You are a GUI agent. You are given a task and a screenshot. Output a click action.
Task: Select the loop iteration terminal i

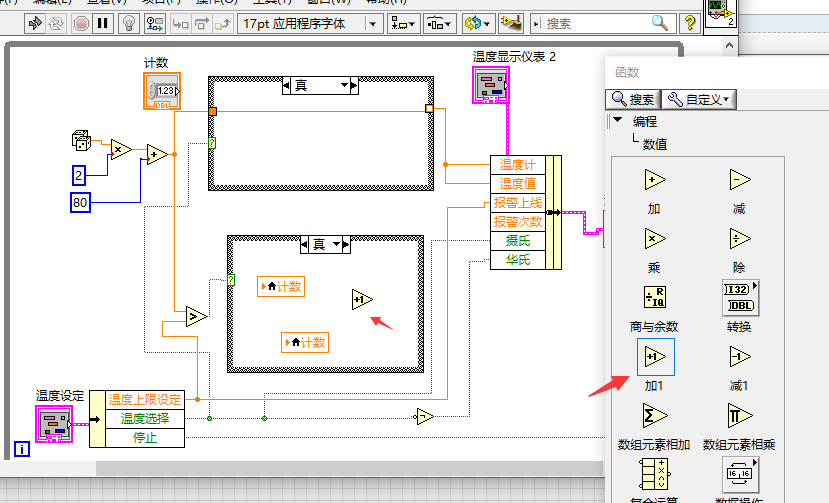click(x=22, y=450)
